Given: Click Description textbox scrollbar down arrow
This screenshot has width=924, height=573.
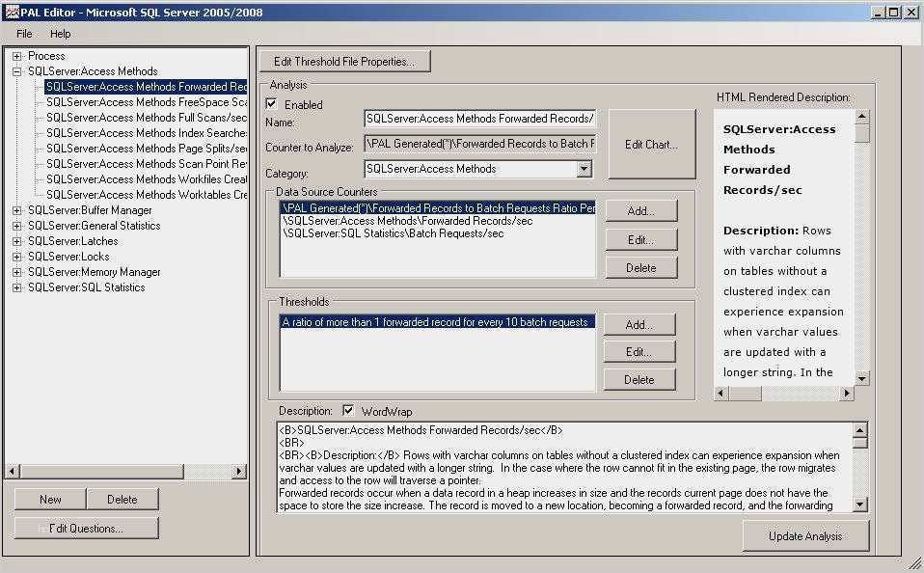Looking at the screenshot, I should (859, 504).
